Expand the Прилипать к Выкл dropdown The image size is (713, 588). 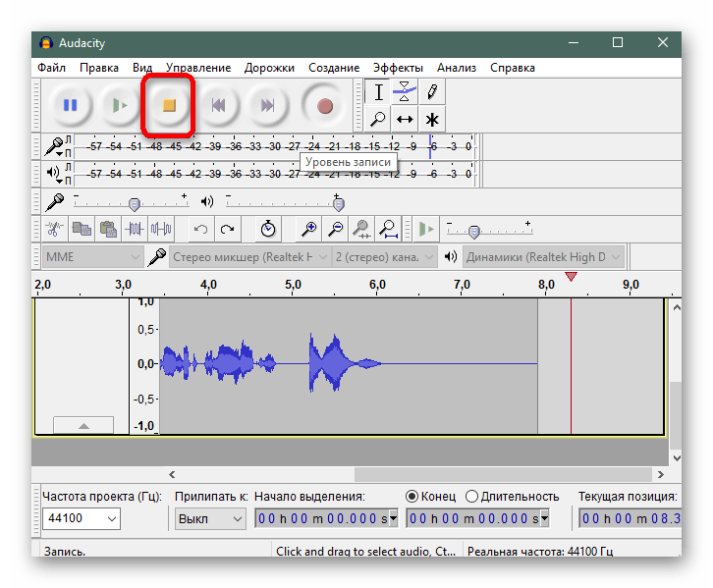pyautogui.click(x=210, y=518)
